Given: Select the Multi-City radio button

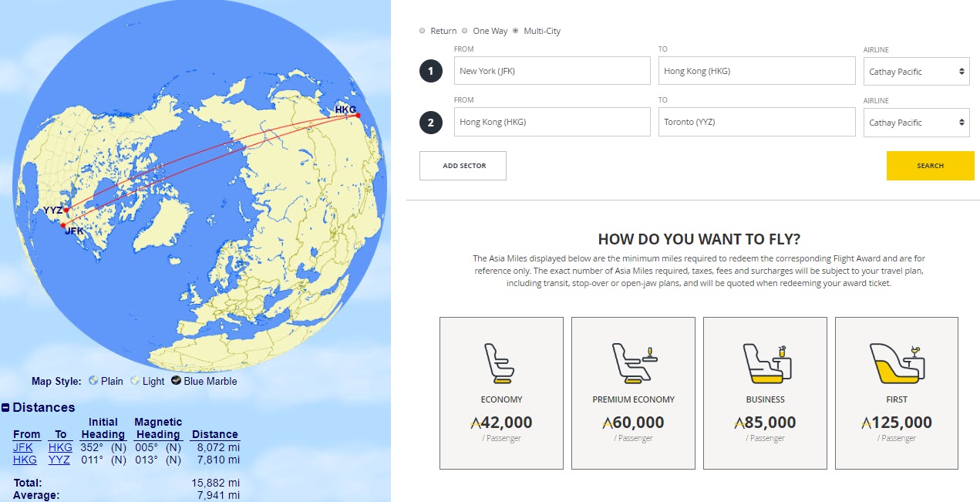Looking at the screenshot, I should pos(515,31).
